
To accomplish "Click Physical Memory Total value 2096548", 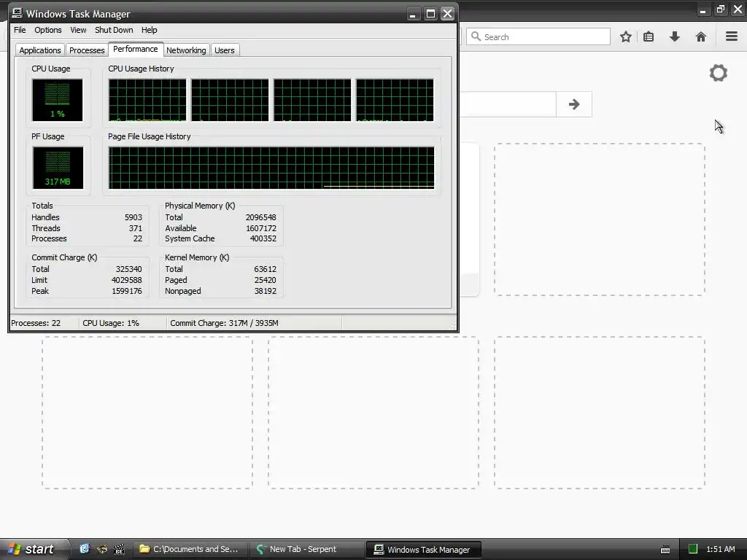I will [260, 217].
